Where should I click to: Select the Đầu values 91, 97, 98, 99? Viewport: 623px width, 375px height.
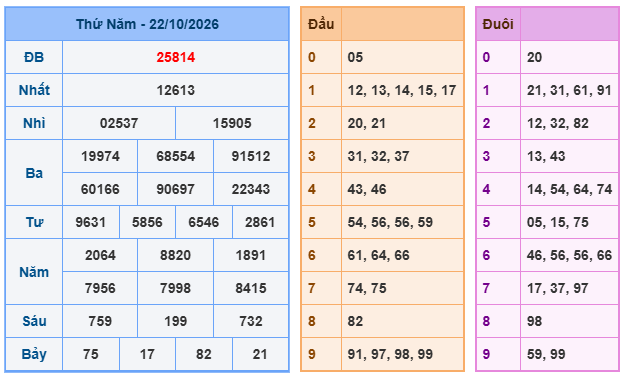click(390, 354)
